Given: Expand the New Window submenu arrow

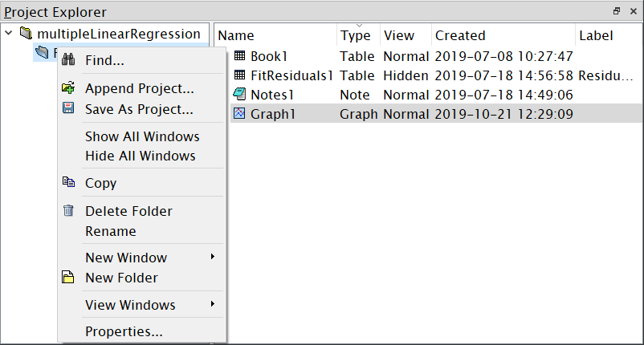Looking at the screenshot, I should [213, 258].
